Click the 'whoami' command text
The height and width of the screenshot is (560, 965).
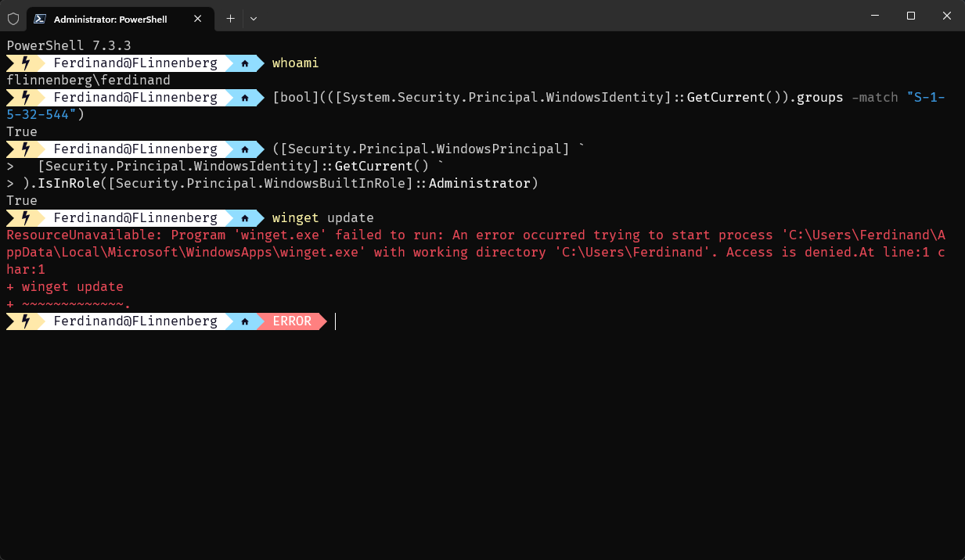point(295,63)
